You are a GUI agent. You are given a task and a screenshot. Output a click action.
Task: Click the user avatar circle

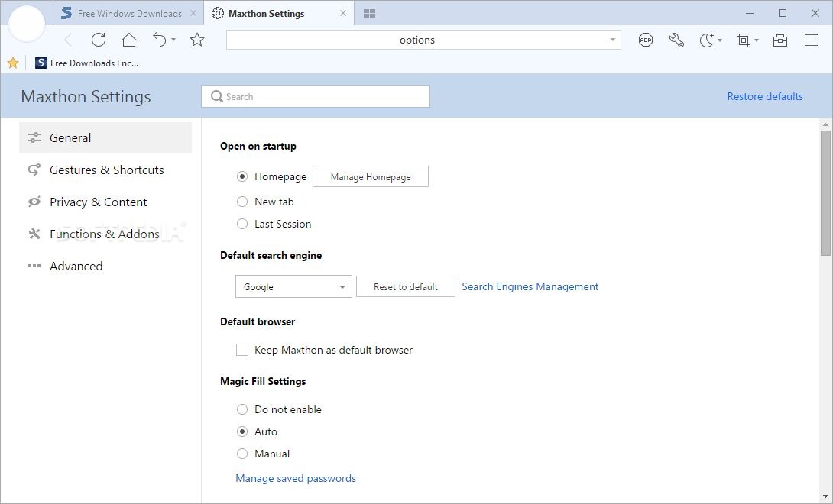[27, 24]
